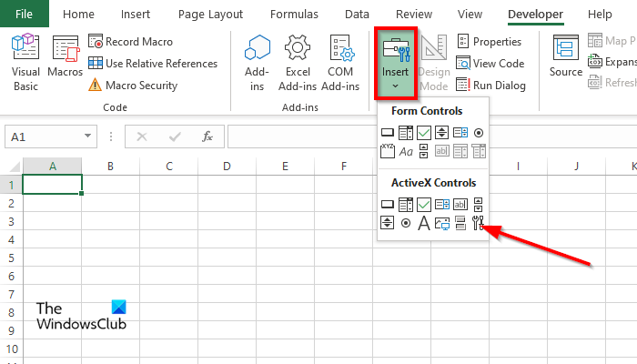Toggle Use Relative References
The height and width of the screenshot is (364, 637).
coord(153,64)
